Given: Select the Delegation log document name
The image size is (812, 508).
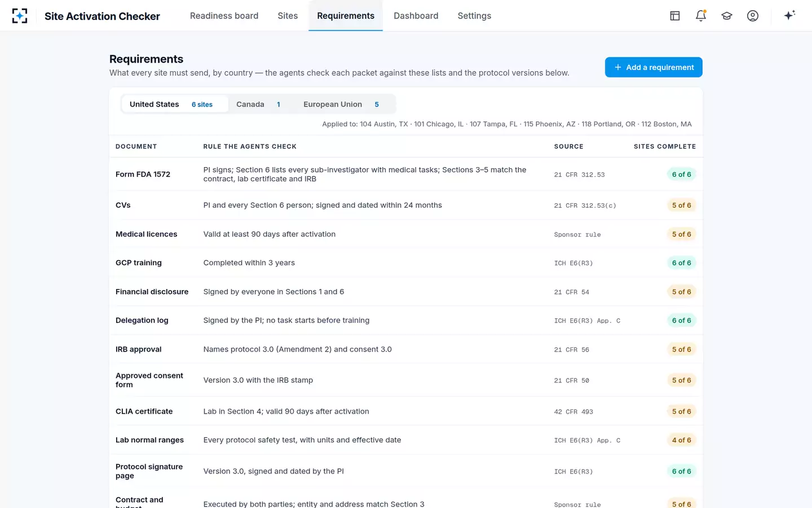Looking at the screenshot, I should 142,321.
